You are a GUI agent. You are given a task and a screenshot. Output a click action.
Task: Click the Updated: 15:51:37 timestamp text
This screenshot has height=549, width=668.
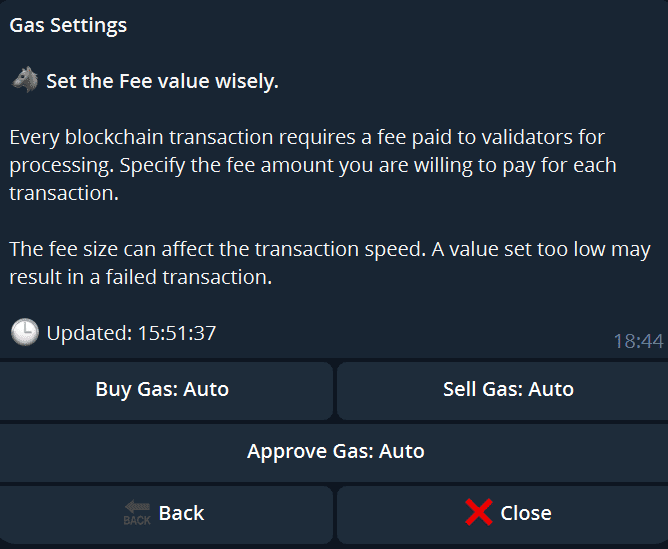coord(131,333)
